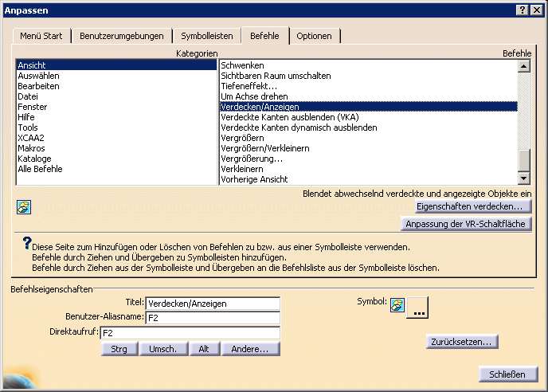The width and height of the screenshot is (548, 392).
Task: Click the Strg modifier button
Action: [119, 349]
